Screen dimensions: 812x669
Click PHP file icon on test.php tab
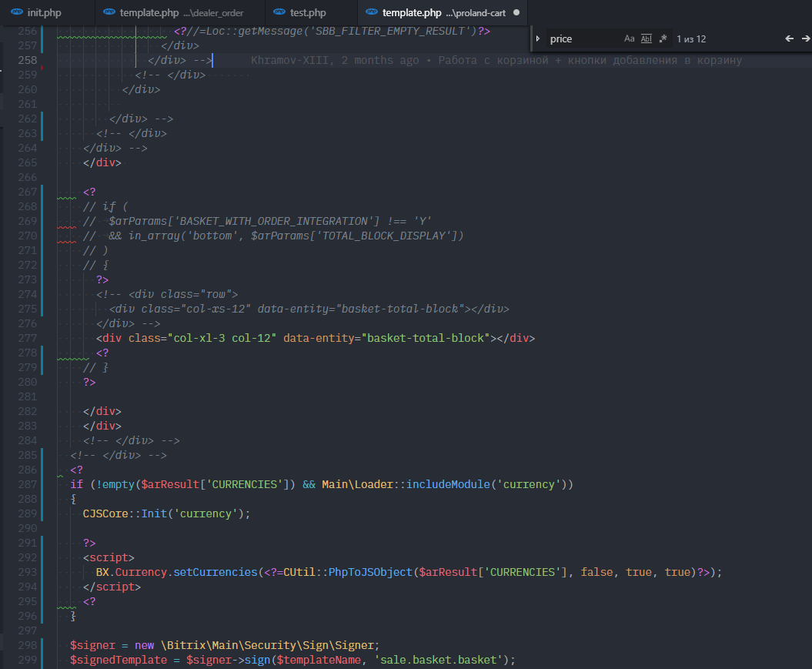coord(280,13)
